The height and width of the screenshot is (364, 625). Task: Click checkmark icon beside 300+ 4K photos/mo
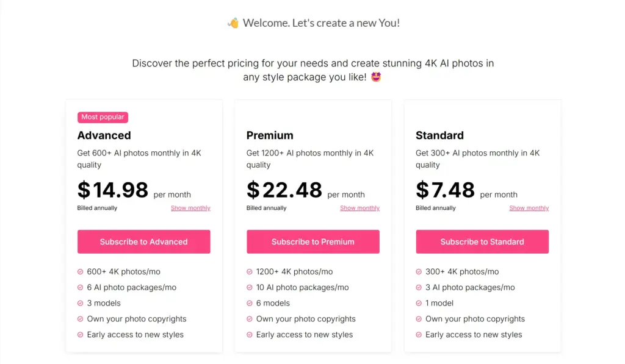click(x=419, y=272)
